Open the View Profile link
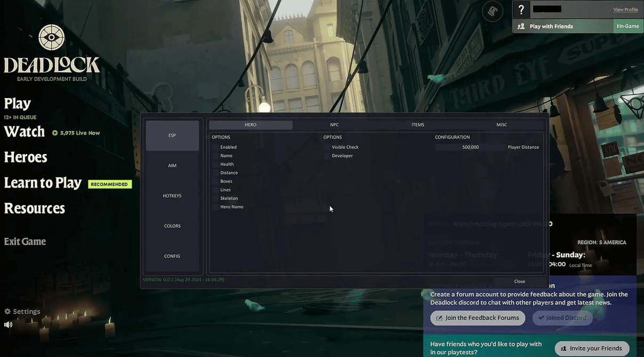The image size is (644, 357). [x=625, y=10]
